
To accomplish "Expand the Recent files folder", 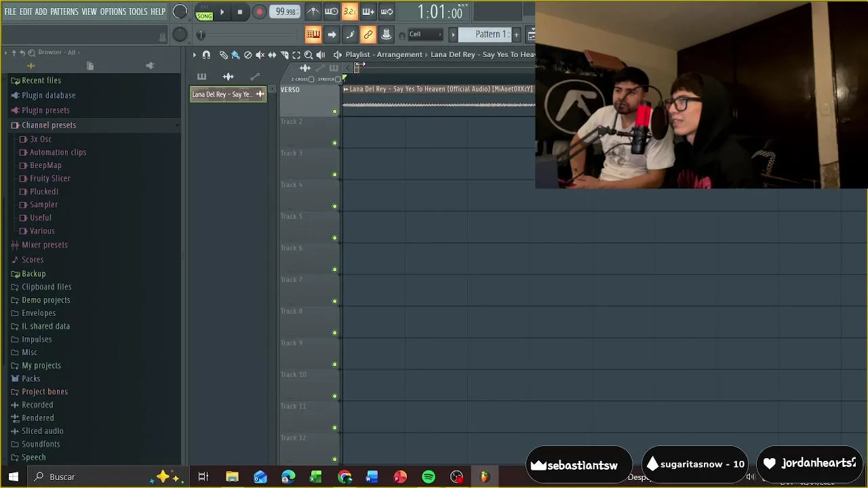I will click(41, 81).
